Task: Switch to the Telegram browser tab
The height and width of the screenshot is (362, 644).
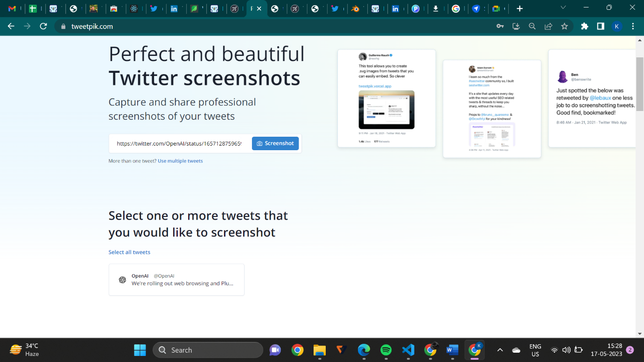Action: (476, 8)
